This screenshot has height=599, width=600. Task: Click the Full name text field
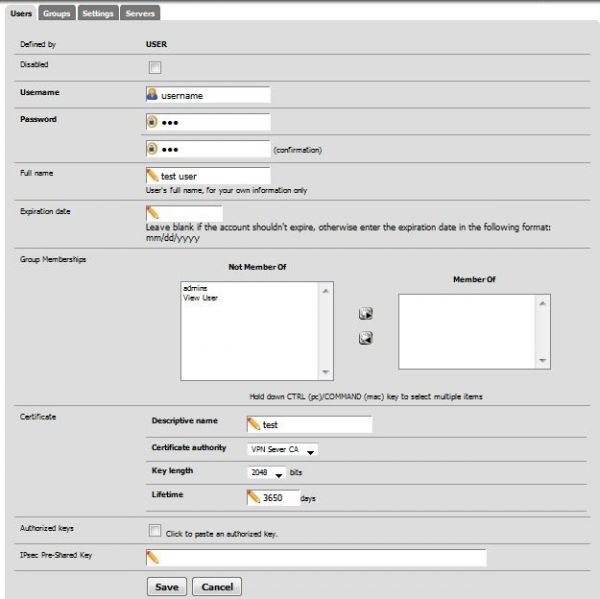[x=208, y=176]
